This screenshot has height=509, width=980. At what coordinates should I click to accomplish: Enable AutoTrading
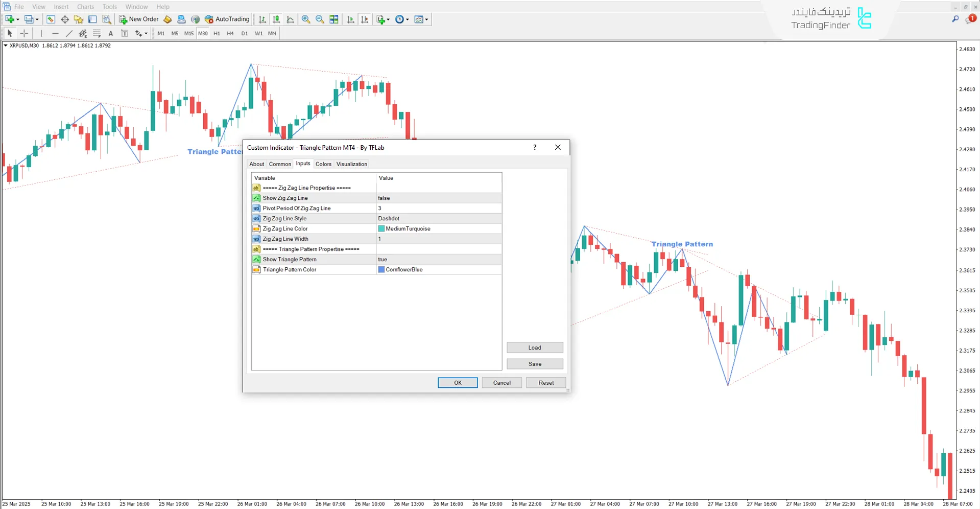(227, 19)
